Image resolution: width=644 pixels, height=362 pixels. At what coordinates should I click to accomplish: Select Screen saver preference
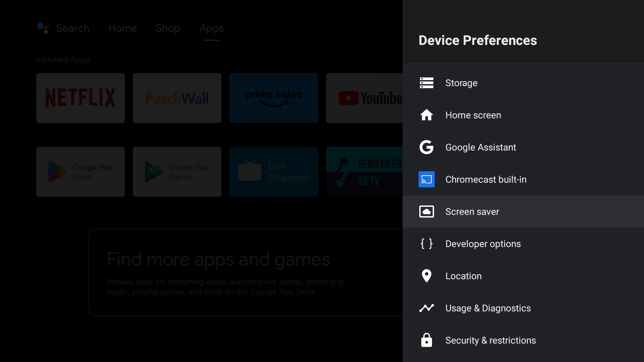point(472,211)
